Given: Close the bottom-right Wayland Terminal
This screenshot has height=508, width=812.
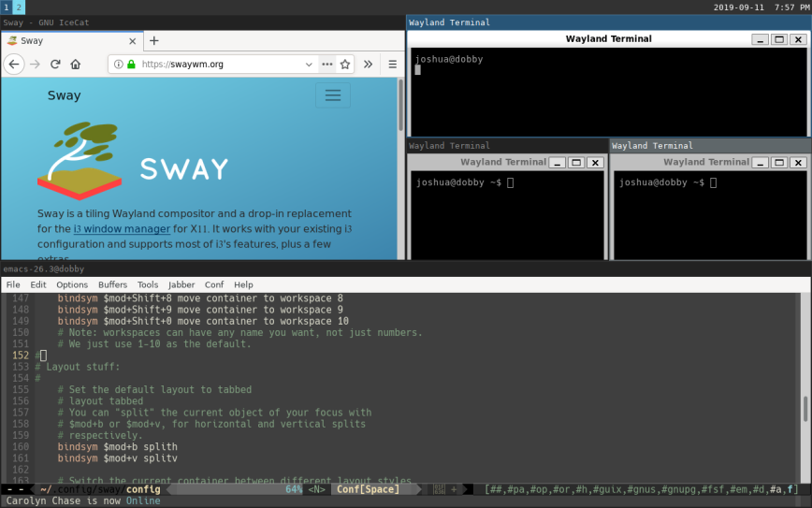Looking at the screenshot, I should (x=799, y=163).
